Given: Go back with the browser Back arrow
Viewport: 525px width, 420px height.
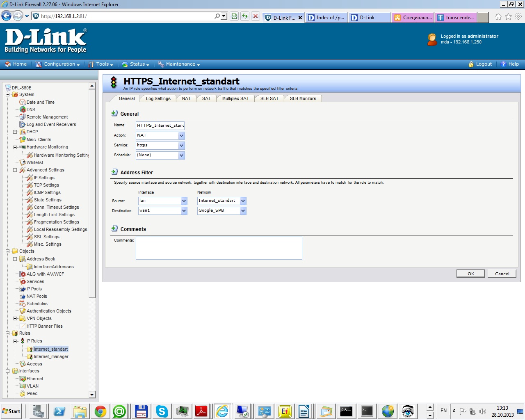Looking at the screenshot, I should (x=7, y=16).
